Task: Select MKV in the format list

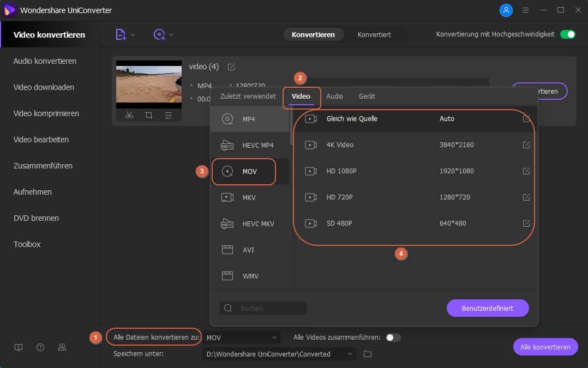Action: tap(249, 197)
